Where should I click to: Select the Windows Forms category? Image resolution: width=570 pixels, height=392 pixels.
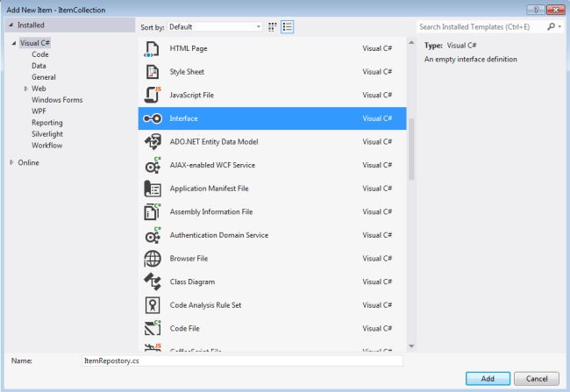pos(57,100)
